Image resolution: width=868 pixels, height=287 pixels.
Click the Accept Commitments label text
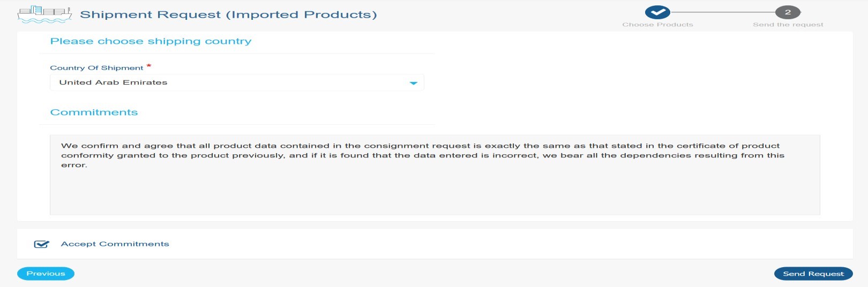(115, 244)
